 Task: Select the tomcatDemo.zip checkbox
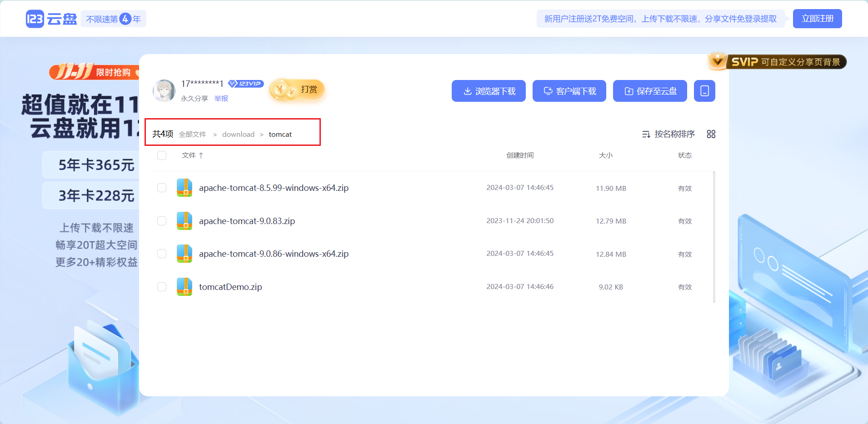[162, 287]
